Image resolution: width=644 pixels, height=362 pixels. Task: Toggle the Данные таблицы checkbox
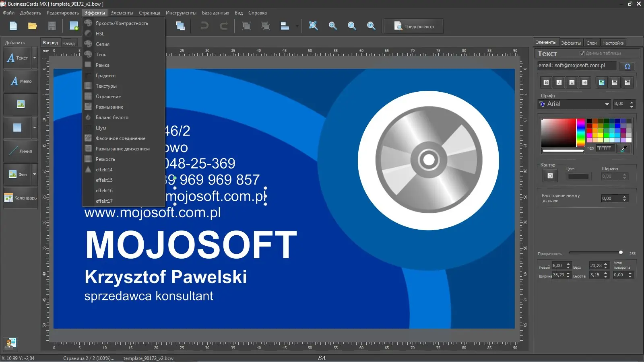point(582,53)
